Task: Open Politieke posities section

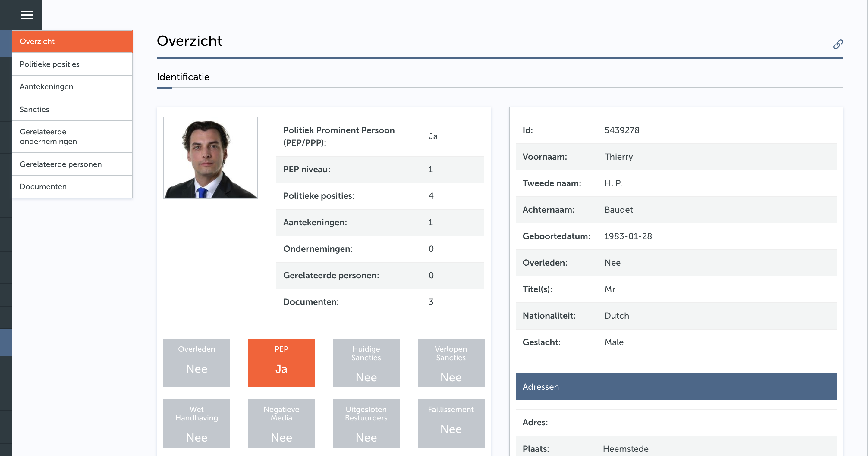Action: tap(72, 64)
